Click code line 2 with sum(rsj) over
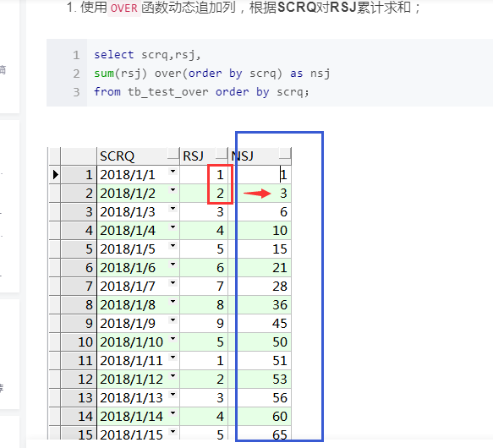 [x=212, y=74]
